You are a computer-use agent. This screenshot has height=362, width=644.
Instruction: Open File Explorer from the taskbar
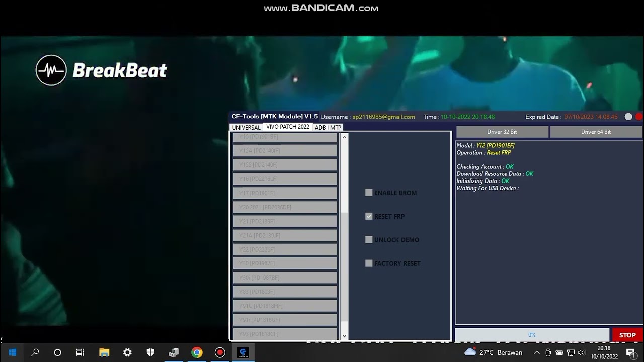104,352
